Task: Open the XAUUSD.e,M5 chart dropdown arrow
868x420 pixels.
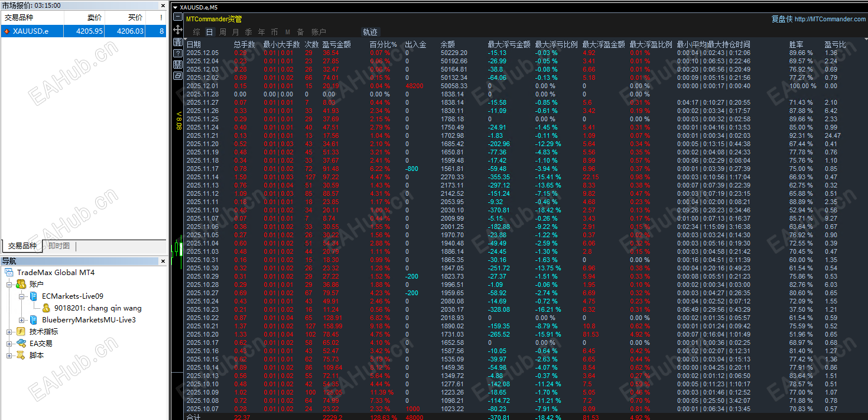Action: (x=175, y=7)
